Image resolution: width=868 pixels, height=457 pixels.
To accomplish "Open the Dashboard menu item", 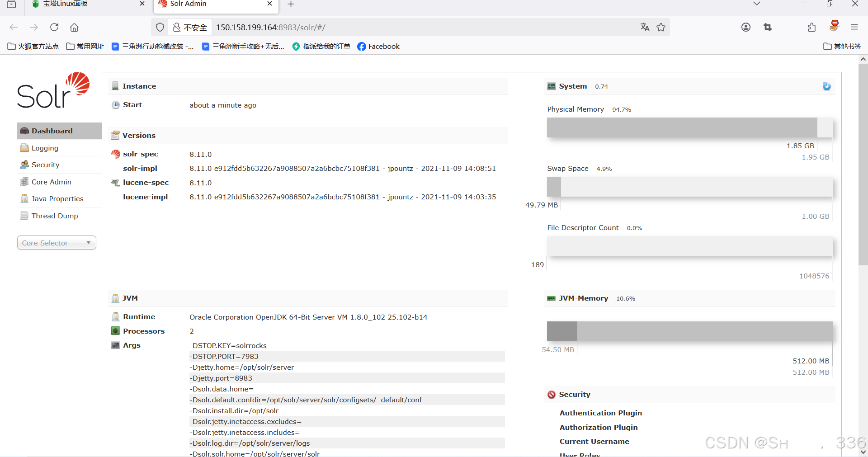I will coord(59,131).
